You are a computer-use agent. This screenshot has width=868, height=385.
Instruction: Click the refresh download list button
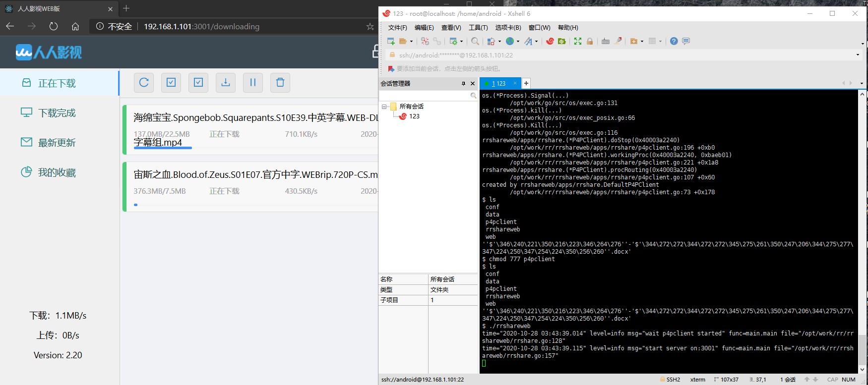[x=144, y=83]
